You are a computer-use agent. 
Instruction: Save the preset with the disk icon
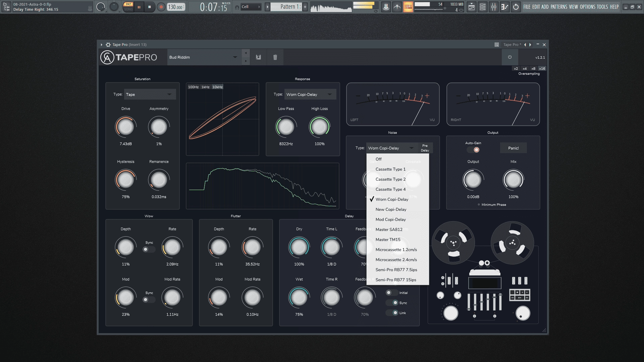258,57
